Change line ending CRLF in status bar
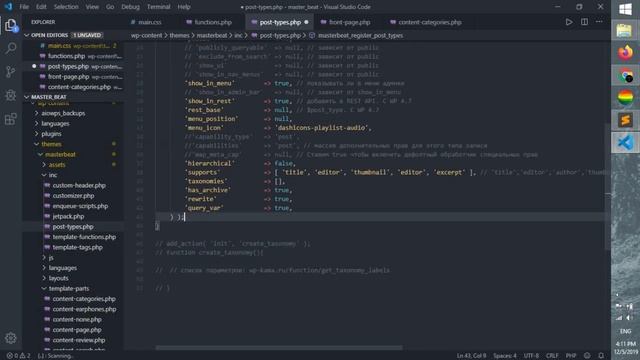Image resolution: width=640 pixels, height=360 pixels. pos(552,356)
